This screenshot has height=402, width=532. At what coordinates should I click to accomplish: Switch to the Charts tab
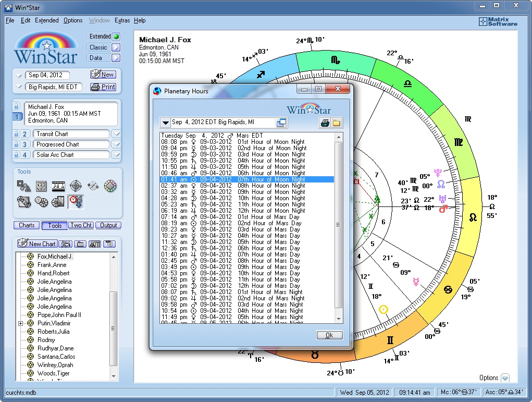[x=27, y=225]
